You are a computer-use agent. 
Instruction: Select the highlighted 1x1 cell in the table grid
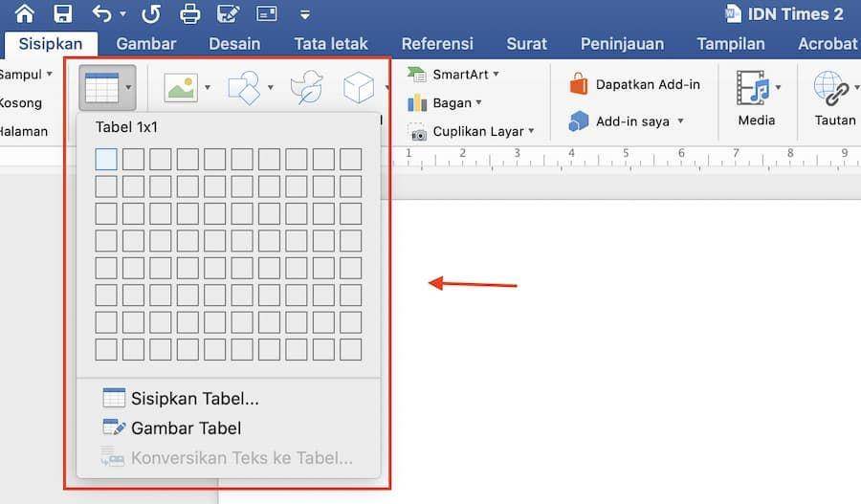point(106,159)
